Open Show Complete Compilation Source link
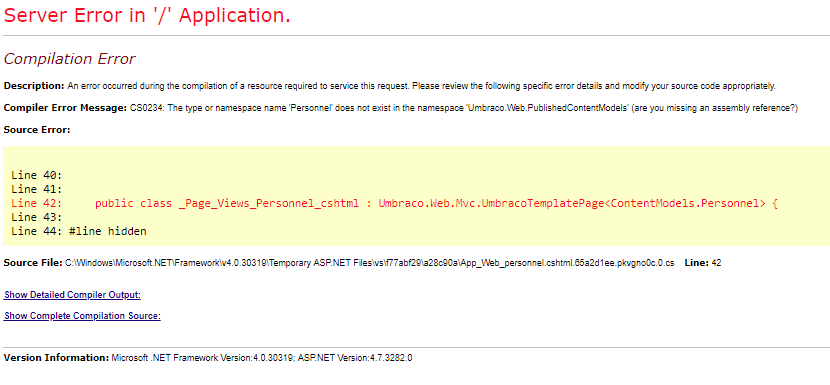 click(x=82, y=316)
